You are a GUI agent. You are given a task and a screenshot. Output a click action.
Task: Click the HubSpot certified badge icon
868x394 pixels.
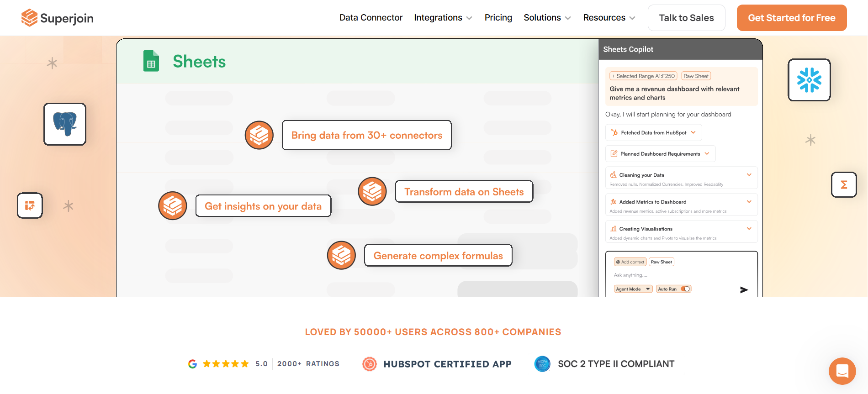click(369, 364)
